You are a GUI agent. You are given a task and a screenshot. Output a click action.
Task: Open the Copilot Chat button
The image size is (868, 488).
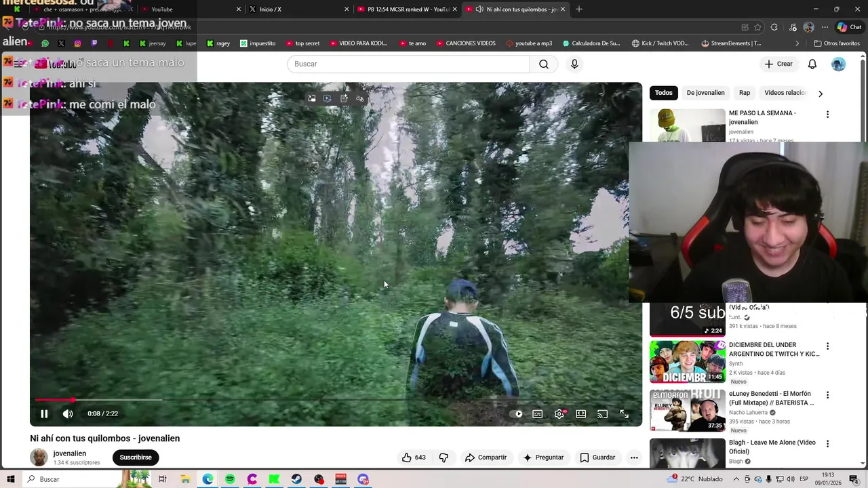[849, 27]
